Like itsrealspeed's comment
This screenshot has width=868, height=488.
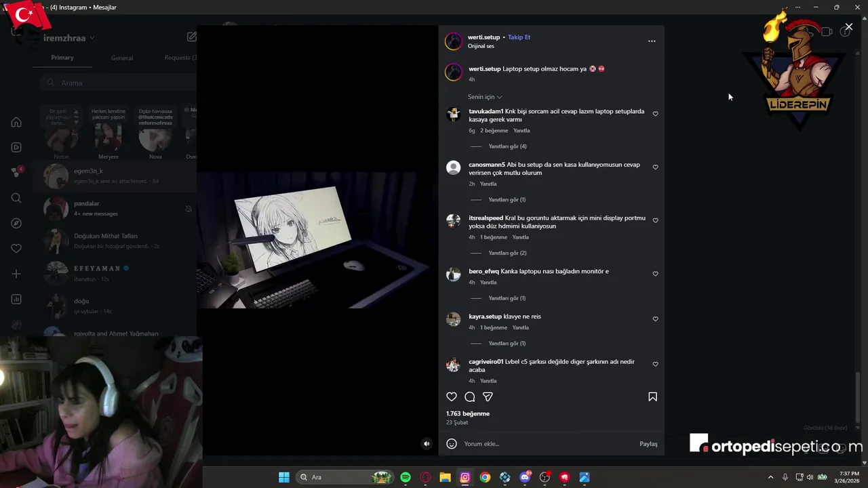point(655,221)
